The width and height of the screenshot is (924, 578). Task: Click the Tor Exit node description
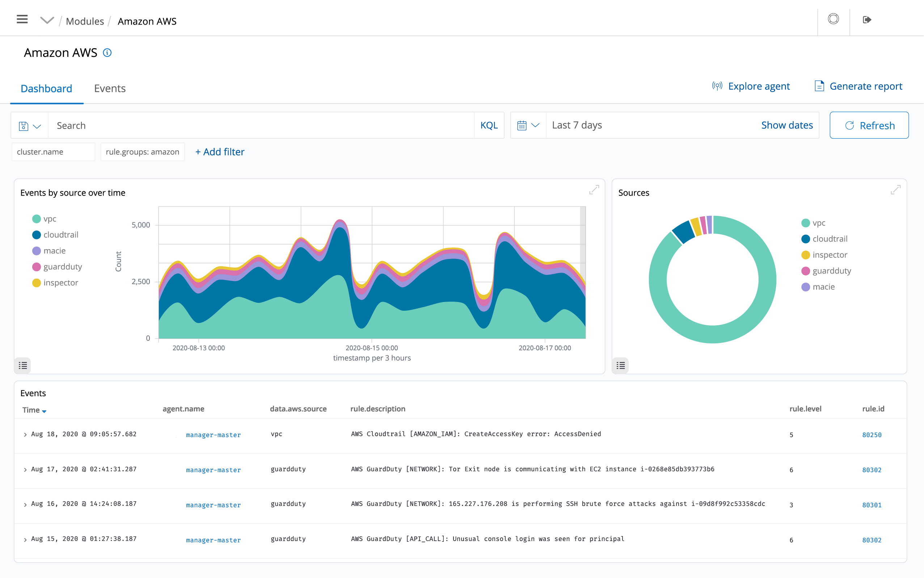(x=532, y=469)
